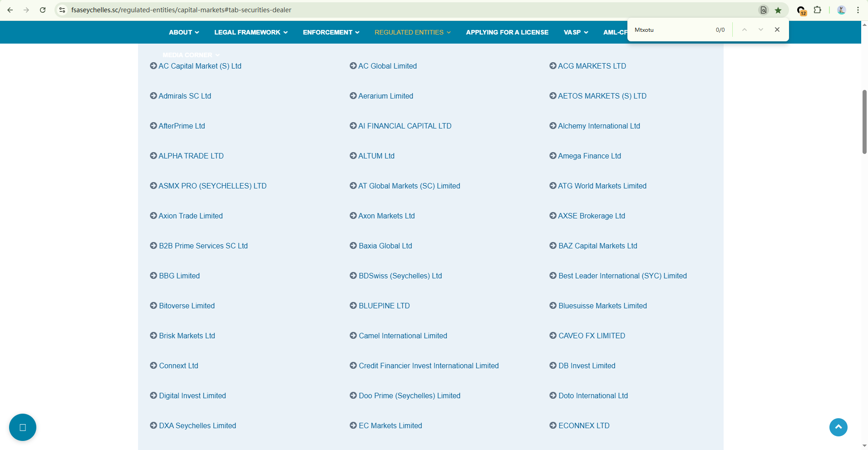Click the arrow icon beside Aerarium Limited
The image size is (868, 450).
coord(353,96)
